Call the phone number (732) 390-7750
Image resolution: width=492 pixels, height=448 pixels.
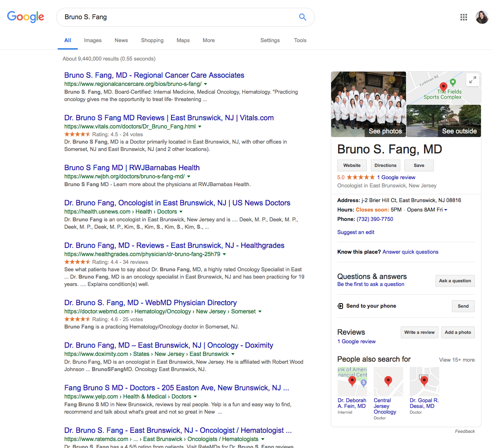coord(375,219)
